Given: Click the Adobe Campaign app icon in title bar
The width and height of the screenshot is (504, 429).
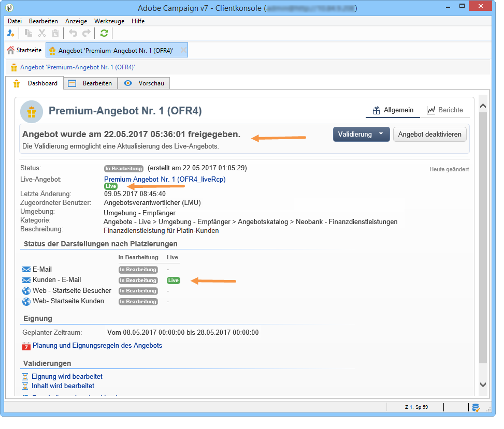Looking at the screenshot, I should pos(10,8).
